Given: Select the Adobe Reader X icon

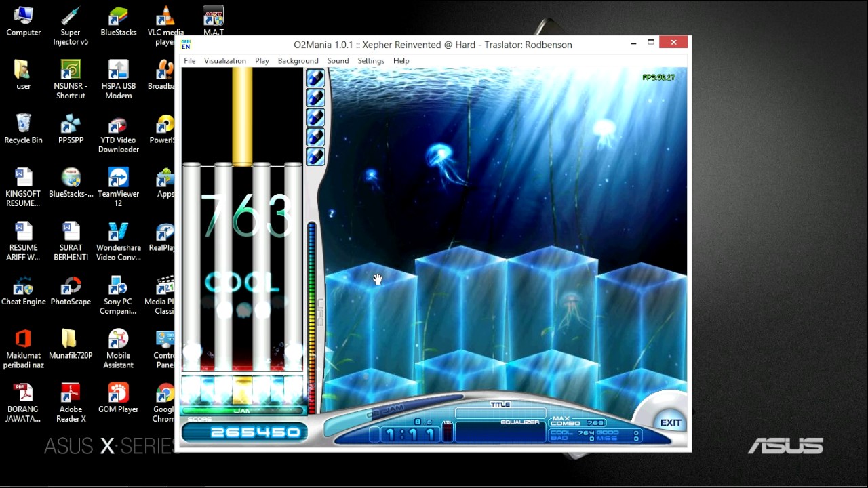Looking at the screenshot, I should pyautogui.click(x=71, y=402).
